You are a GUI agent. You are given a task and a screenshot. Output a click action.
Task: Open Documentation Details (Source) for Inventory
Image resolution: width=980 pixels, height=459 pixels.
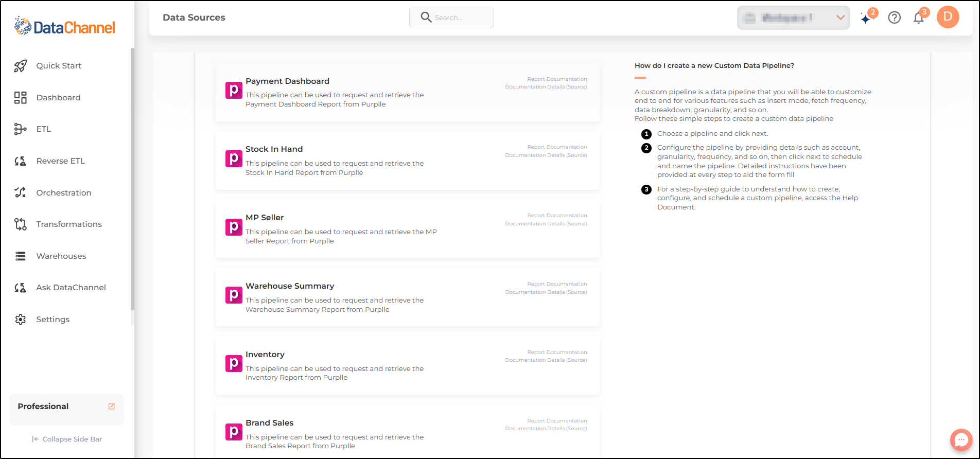[x=546, y=360]
